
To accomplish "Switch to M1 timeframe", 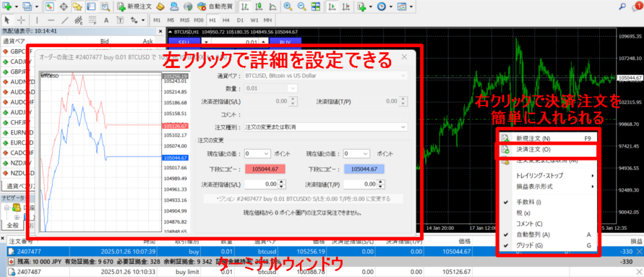I will [157, 20].
